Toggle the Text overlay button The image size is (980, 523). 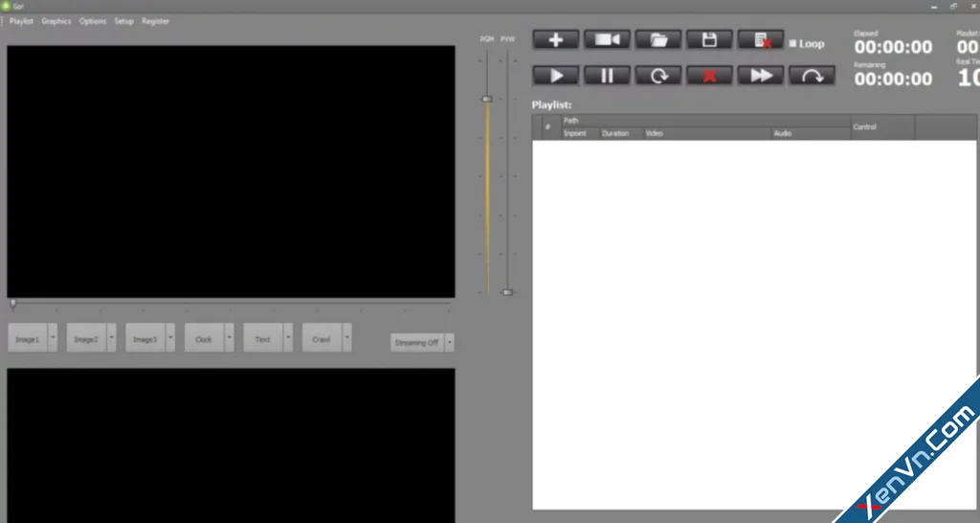(x=262, y=338)
